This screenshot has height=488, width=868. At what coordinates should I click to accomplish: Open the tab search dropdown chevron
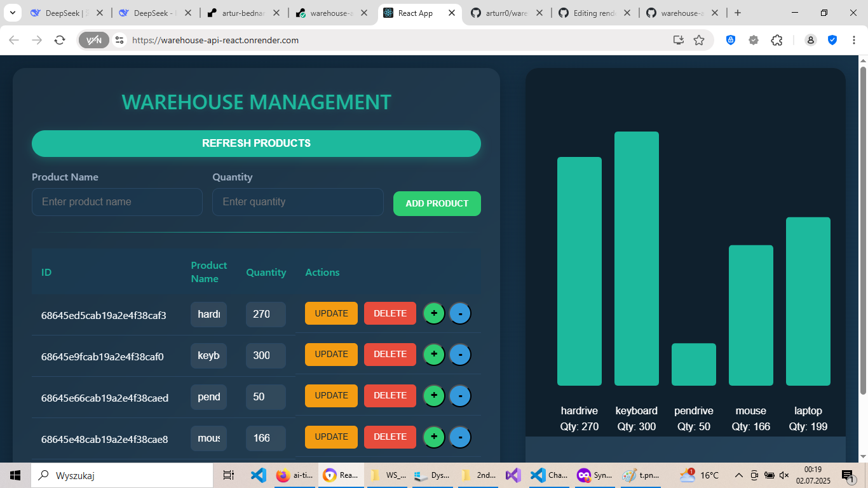coord(12,13)
